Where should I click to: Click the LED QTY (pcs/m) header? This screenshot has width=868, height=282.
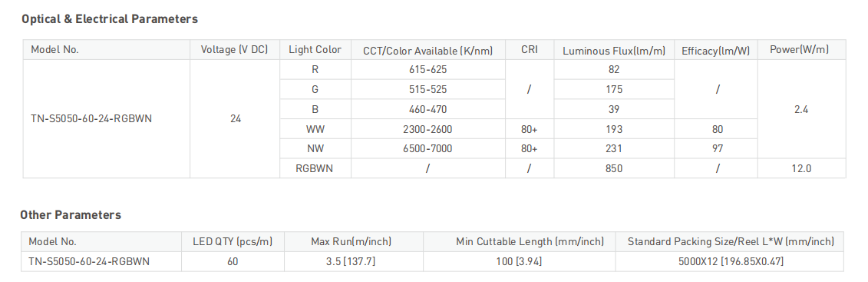[233, 241]
